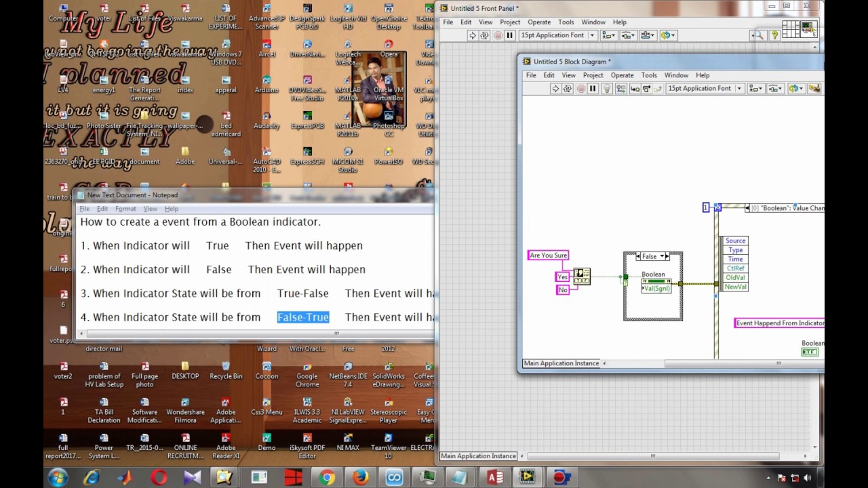
Task: Click CtlRef event data node
Action: [735, 268]
